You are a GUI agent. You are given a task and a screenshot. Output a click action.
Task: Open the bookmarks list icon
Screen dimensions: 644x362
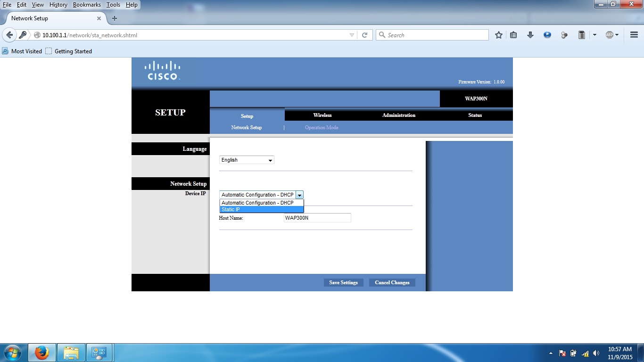tap(514, 35)
